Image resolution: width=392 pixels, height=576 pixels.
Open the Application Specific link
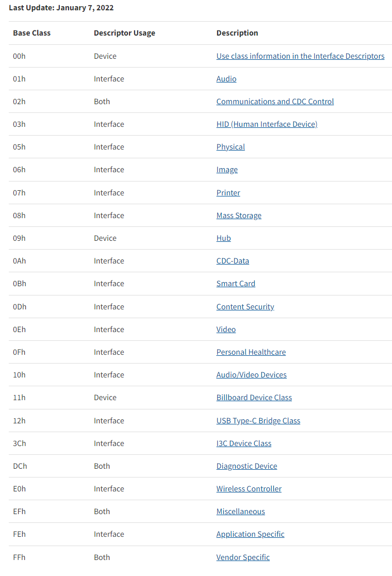tap(250, 534)
